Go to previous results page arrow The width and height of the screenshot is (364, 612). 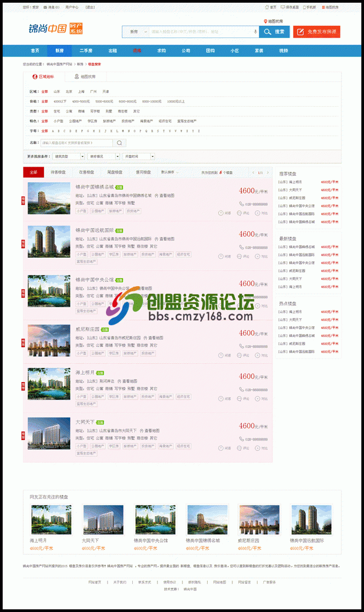pyautogui.click(x=253, y=173)
